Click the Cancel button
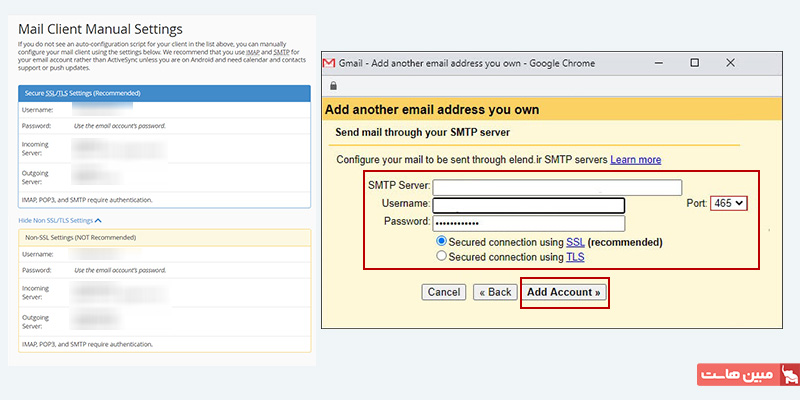Viewport: 800px width, 400px height. coord(443,292)
